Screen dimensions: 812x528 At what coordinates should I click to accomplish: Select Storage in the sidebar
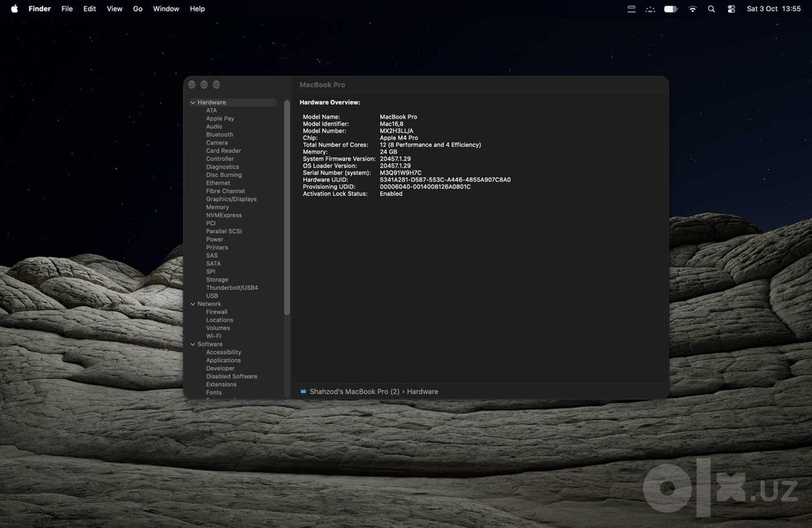(217, 279)
